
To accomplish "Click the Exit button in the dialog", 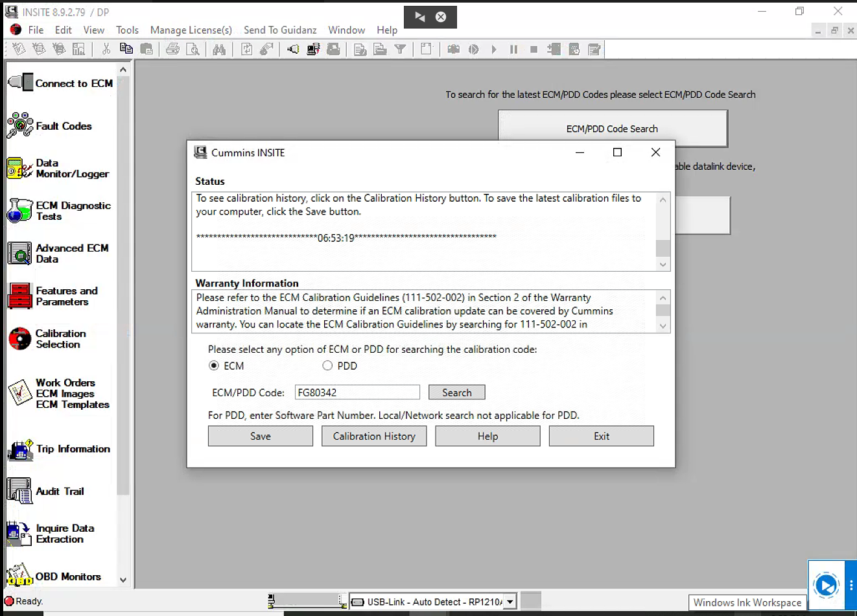I will [602, 436].
